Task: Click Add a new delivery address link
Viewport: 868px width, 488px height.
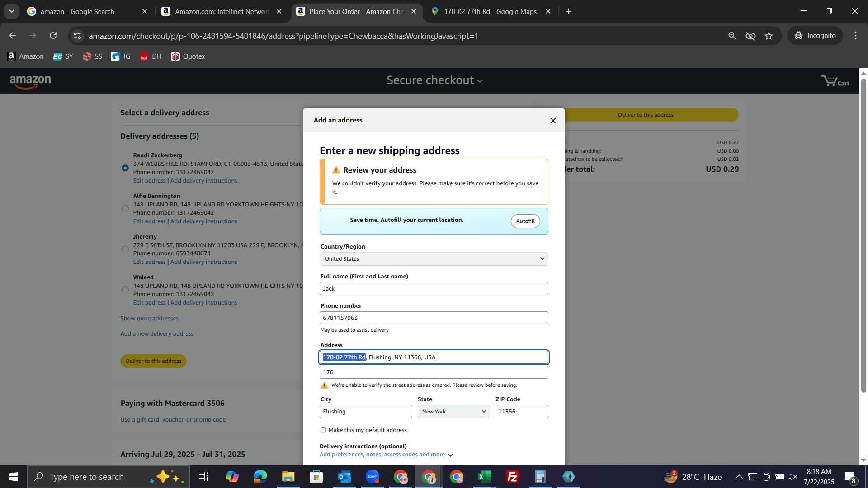Action: (157, 334)
